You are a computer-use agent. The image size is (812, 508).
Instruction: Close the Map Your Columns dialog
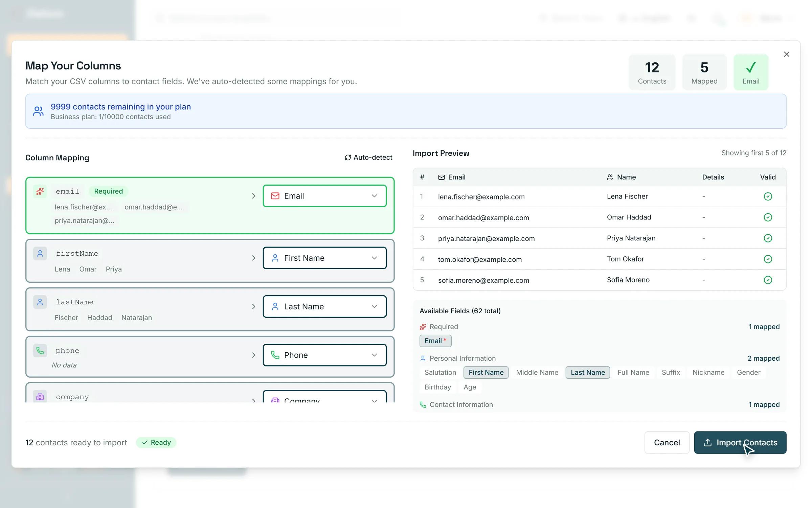pos(786,54)
